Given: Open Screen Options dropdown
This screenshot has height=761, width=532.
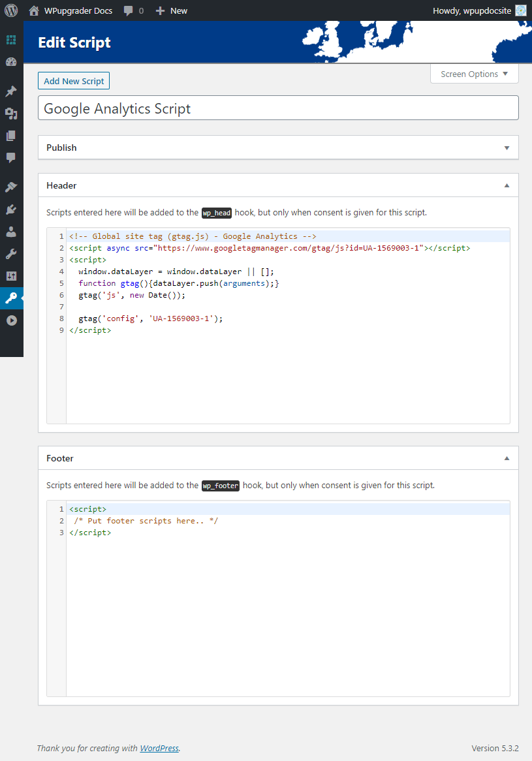Looking at the screenshot, I should click(475, 74).
